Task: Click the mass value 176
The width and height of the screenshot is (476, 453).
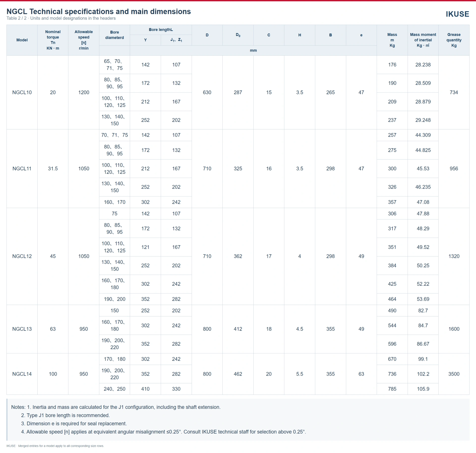Action: [392, 65]
